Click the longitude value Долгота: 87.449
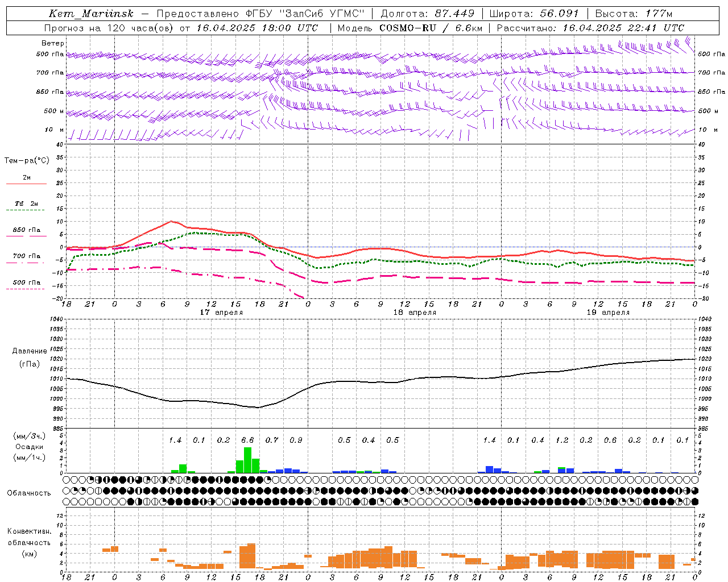 428,14
